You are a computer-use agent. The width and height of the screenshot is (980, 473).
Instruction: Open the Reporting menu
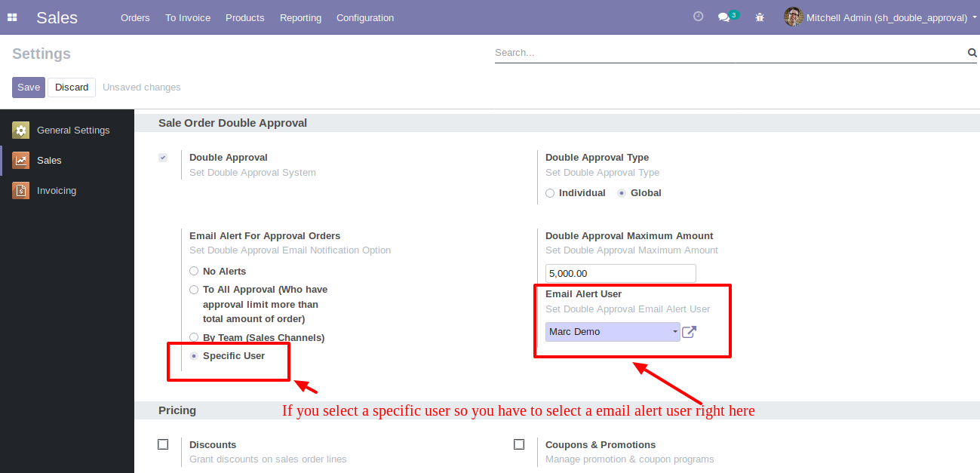[x=300, y=17]
